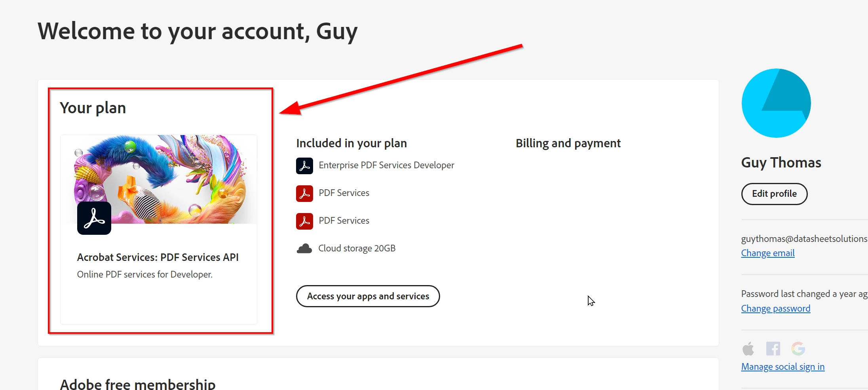Open the Manage social sign in link
Image resolution: width=868 pixels, height=390 pixels.
coord(783,367)
